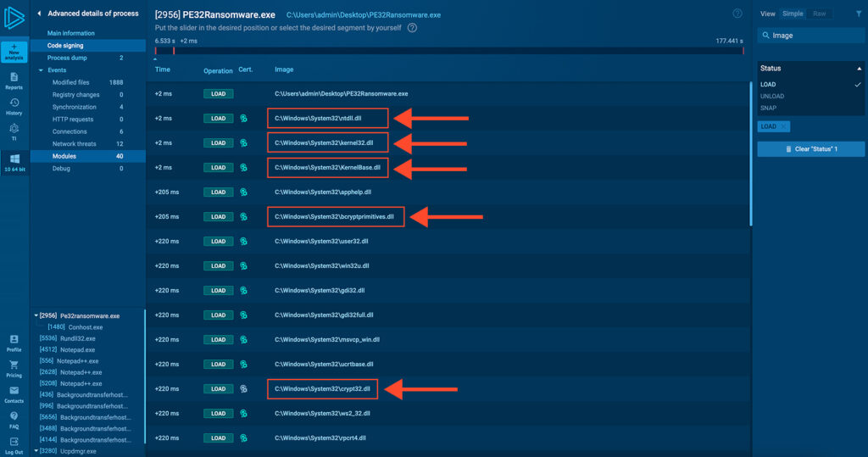Click the Windows 10 64 bit icon
Image resolution: width=868 pixels, height=457 pixels.
click(x=14, y=162)
